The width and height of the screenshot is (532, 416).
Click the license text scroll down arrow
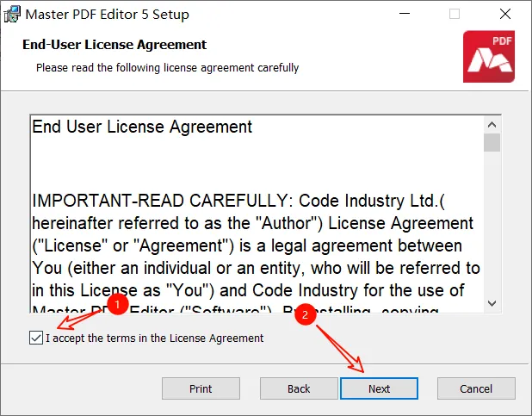pyautogui.click(x=492, y=303)
